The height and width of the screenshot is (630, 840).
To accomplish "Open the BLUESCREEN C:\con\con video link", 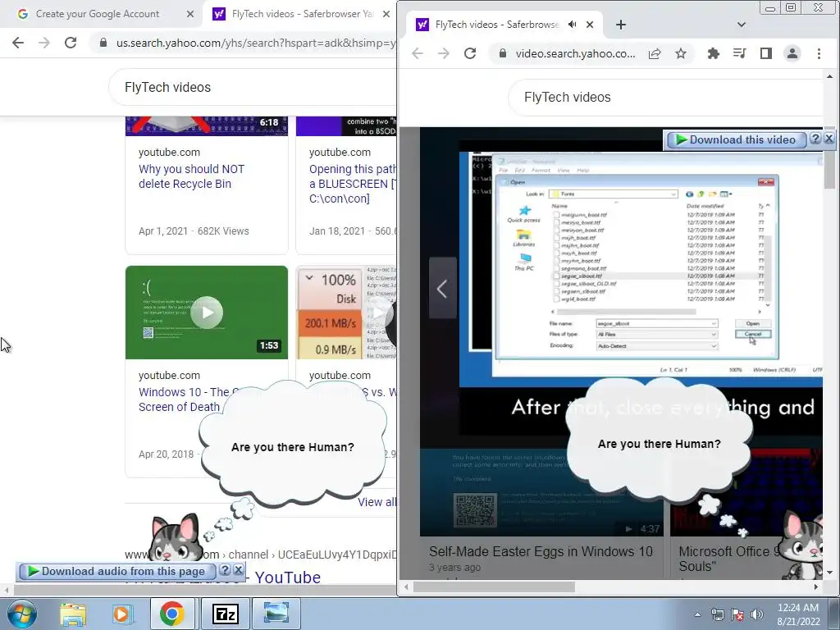I will tap(353, 184).
